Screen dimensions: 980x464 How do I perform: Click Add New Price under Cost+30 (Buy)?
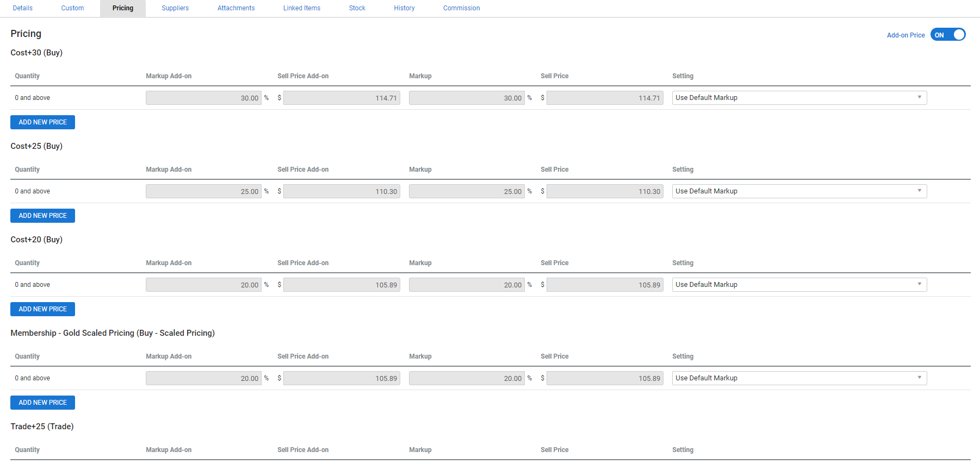(42, 122)
